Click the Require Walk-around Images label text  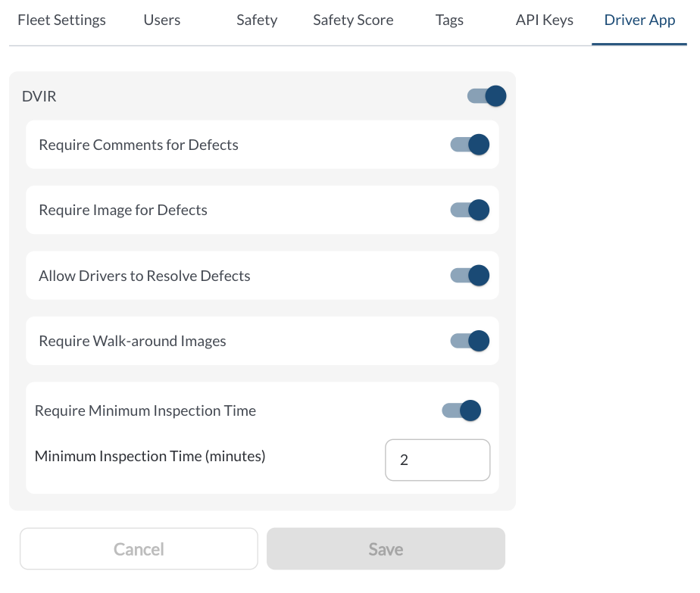[133, 341]
